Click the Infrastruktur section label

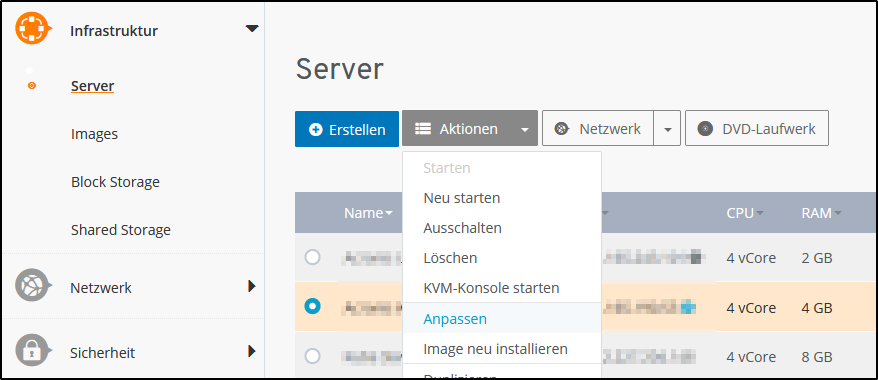click(114, 31)
